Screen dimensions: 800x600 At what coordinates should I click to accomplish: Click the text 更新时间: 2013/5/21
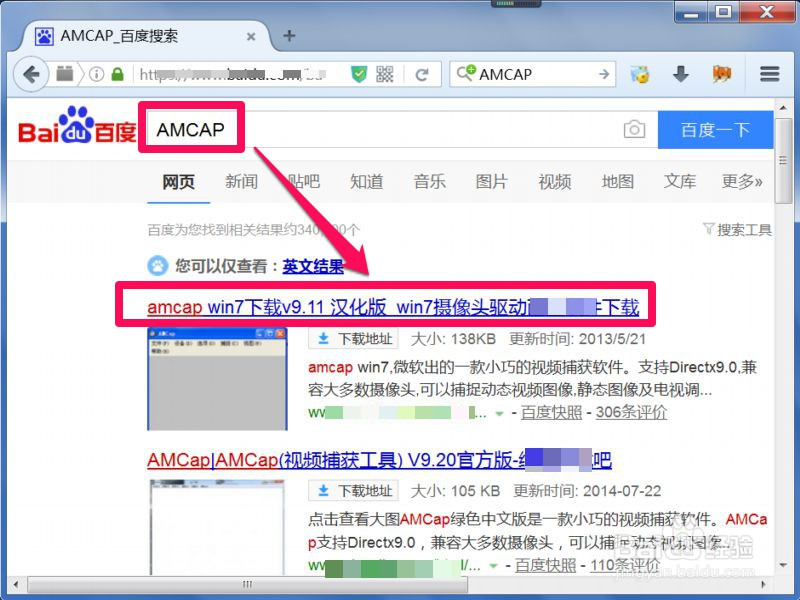click(x=577, y=339)
